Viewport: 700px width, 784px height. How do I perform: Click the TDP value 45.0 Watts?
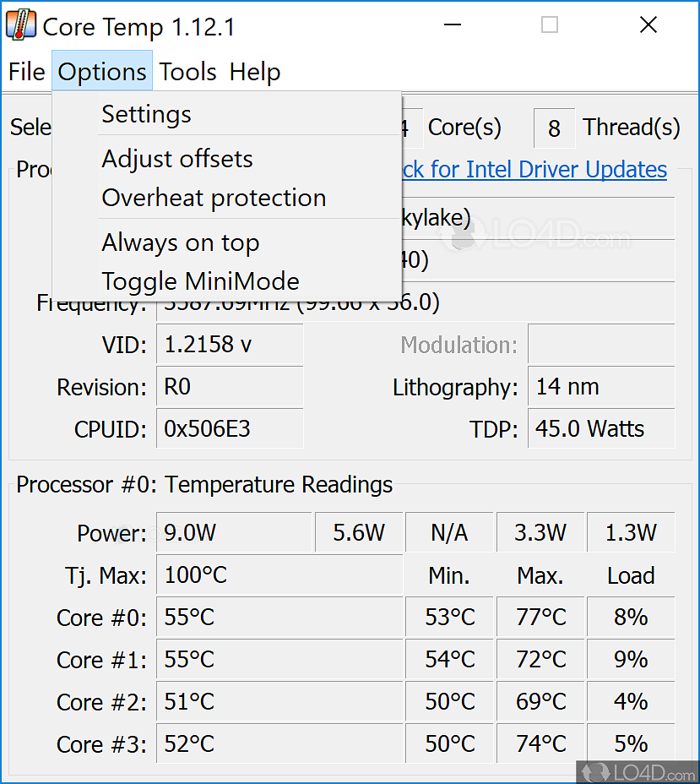[x=601, y=428]
